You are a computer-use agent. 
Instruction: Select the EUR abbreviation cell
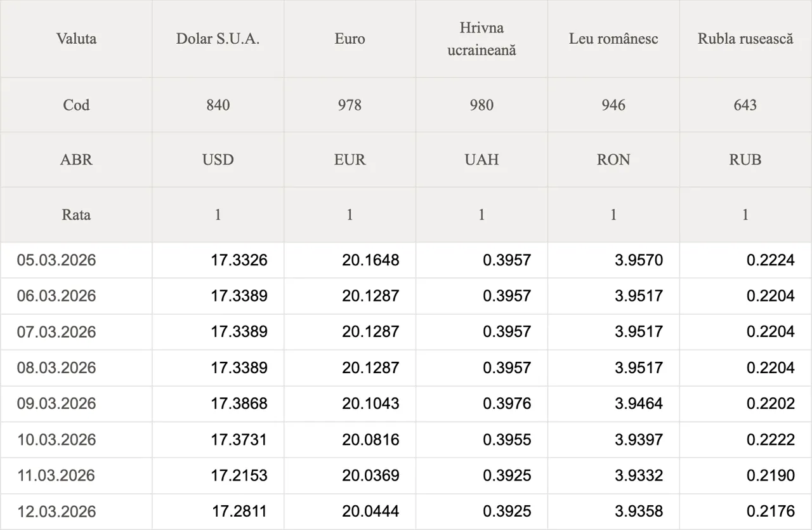coord(350,159)
